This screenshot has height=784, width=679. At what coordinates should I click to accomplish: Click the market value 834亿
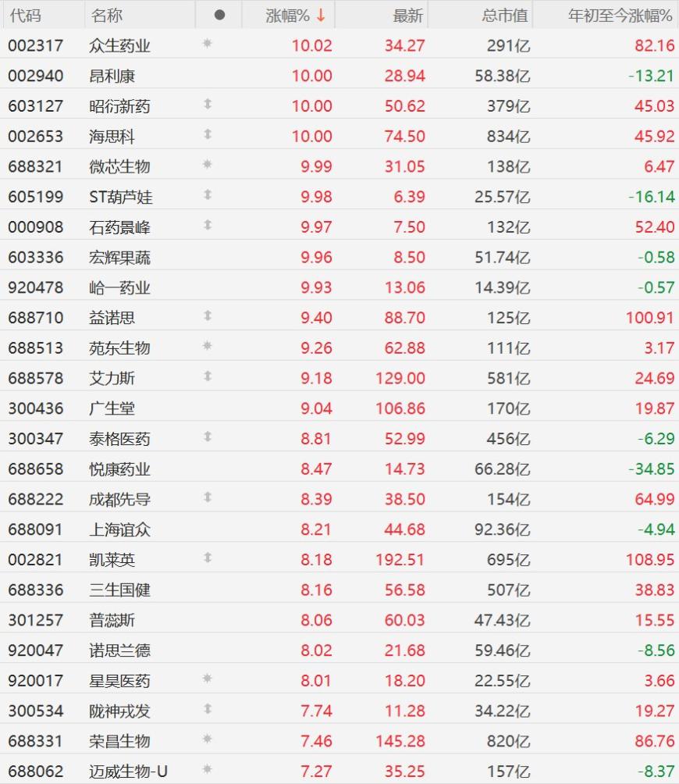509,137
